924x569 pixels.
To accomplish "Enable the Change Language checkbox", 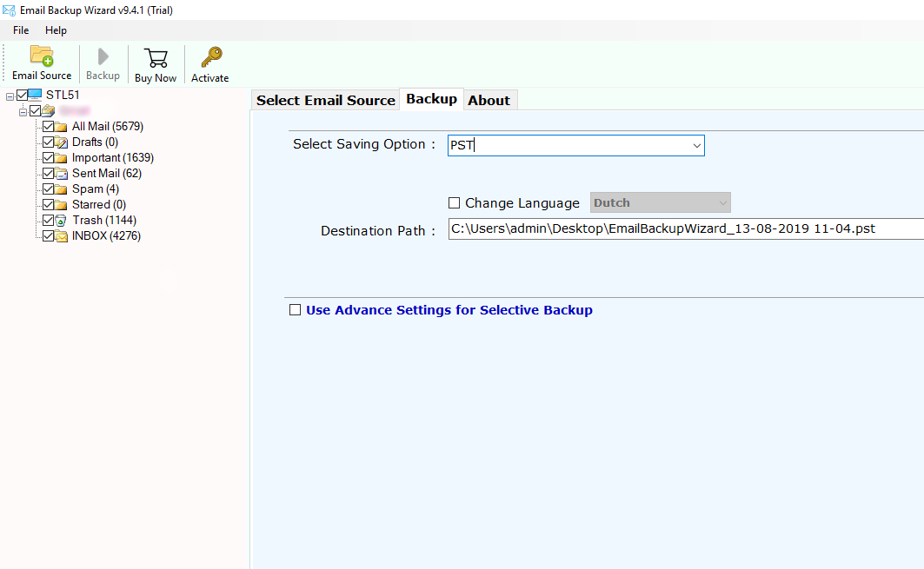I will point(454,203).
